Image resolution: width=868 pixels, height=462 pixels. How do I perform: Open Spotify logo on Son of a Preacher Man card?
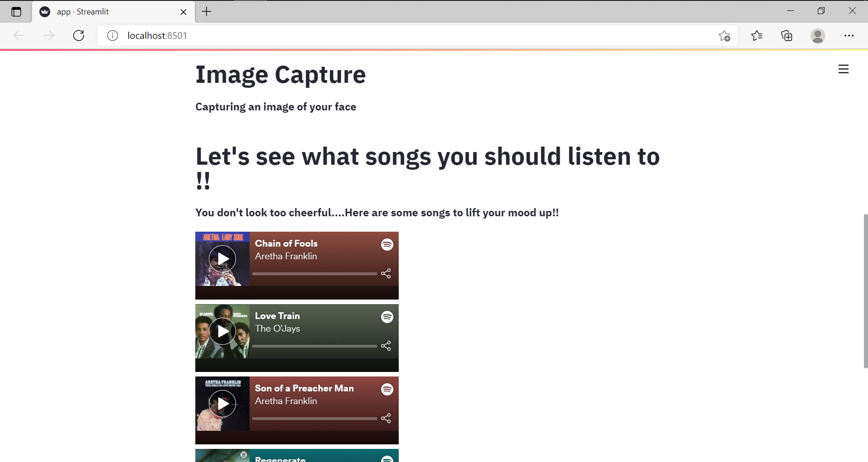click(387, 389)
